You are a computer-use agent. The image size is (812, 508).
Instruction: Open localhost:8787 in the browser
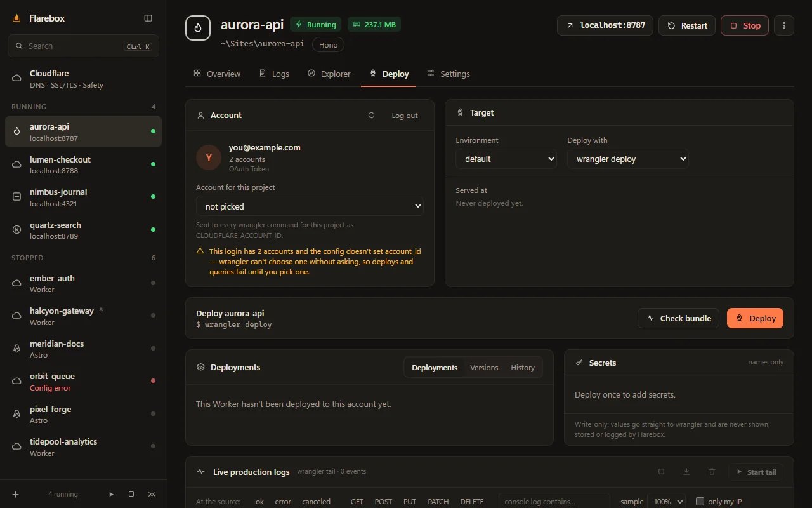point(605,25)
